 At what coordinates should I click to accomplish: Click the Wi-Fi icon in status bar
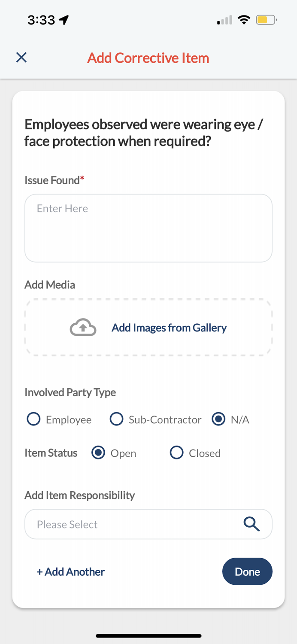click(244, 19)
